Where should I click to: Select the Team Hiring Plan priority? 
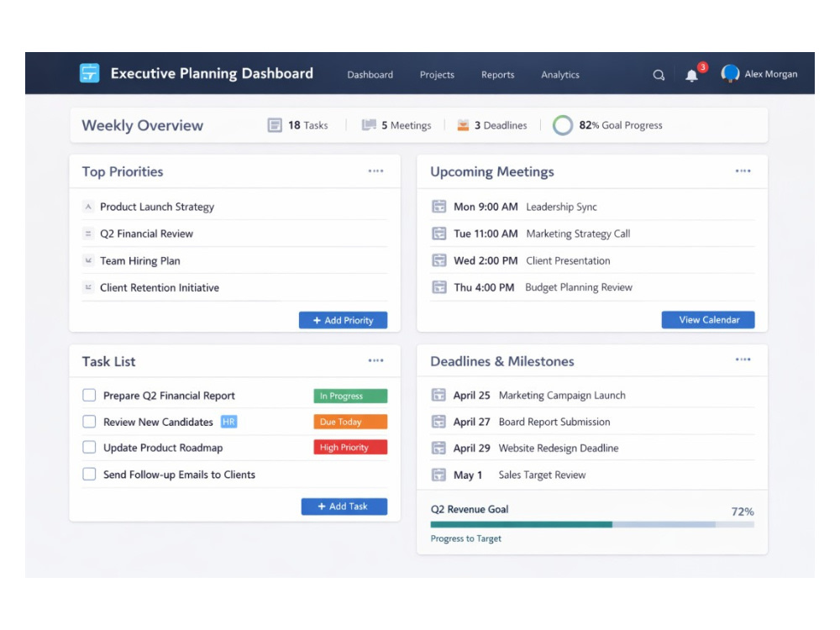pyautogui.click(x=234, y=260)
